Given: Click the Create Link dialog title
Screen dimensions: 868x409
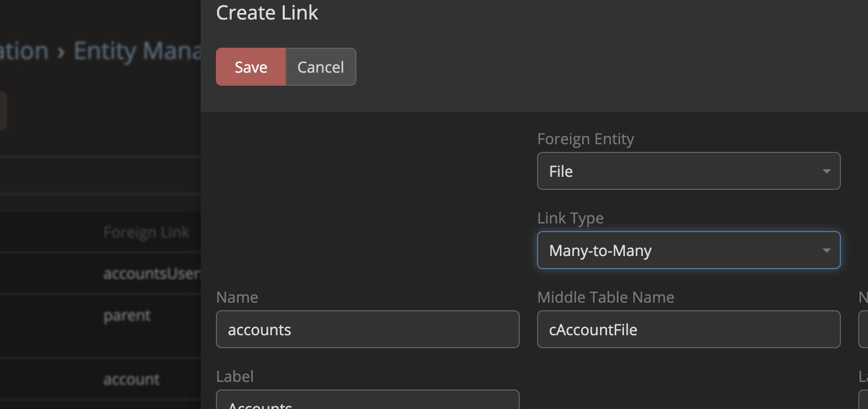Looking at the screenshot, I should pyautogui.click(x=267, y=13).
